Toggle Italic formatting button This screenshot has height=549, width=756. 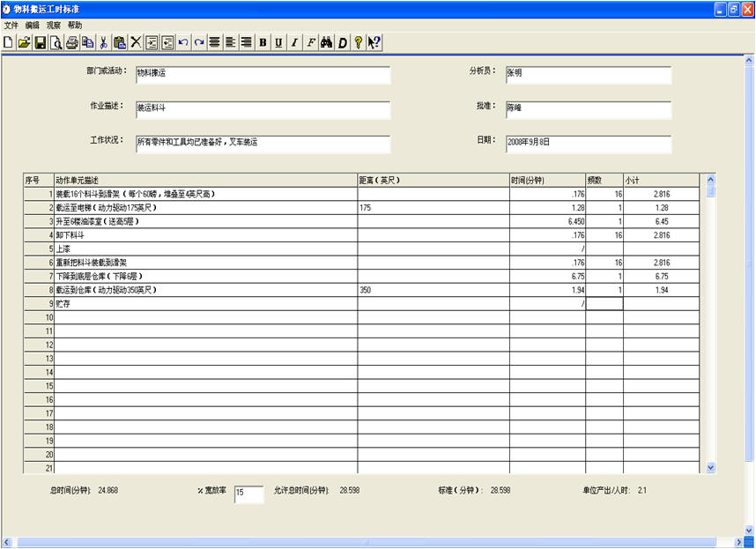(x=294, y=41)
